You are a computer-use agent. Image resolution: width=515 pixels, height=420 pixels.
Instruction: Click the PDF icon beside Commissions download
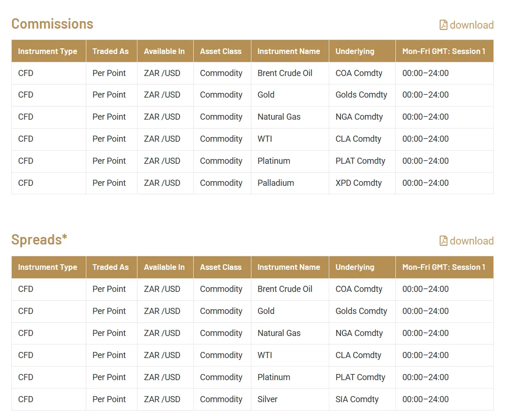tap(443, 24)
